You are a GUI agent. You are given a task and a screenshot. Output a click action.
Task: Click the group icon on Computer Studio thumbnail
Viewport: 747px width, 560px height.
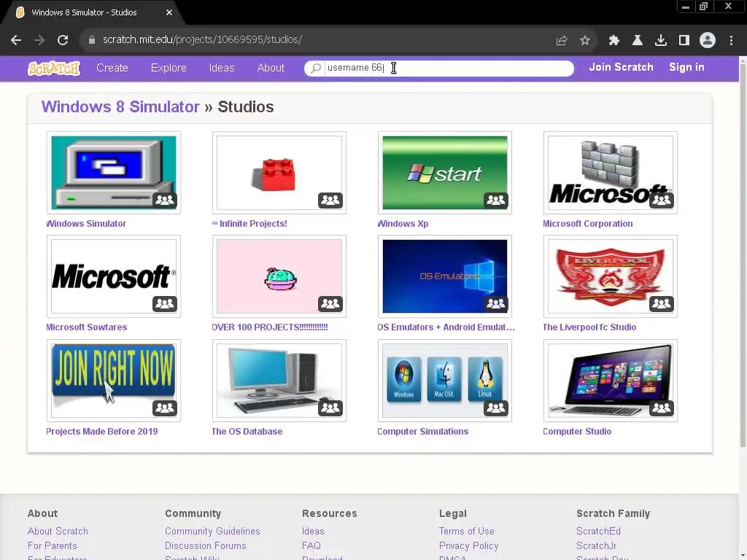click(662, 408)
